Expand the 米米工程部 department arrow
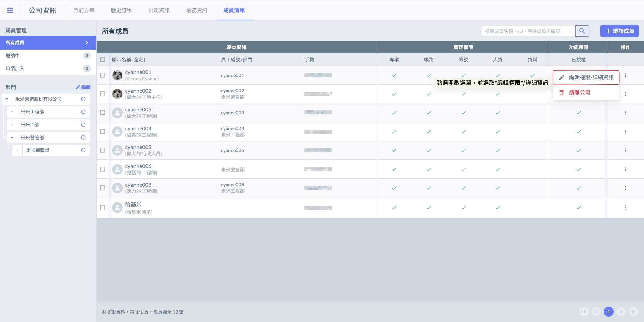Screen dimensions: 644x322 12,112
